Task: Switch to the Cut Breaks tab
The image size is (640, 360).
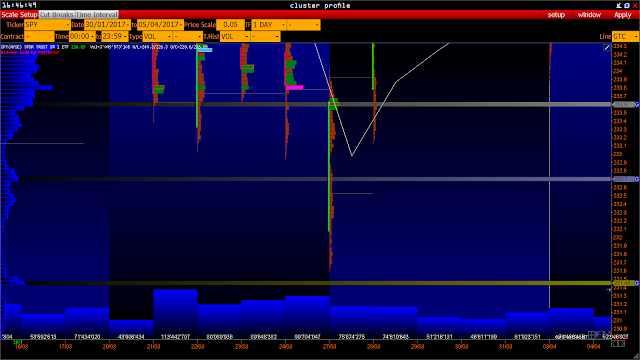Action: coord(56,15)
